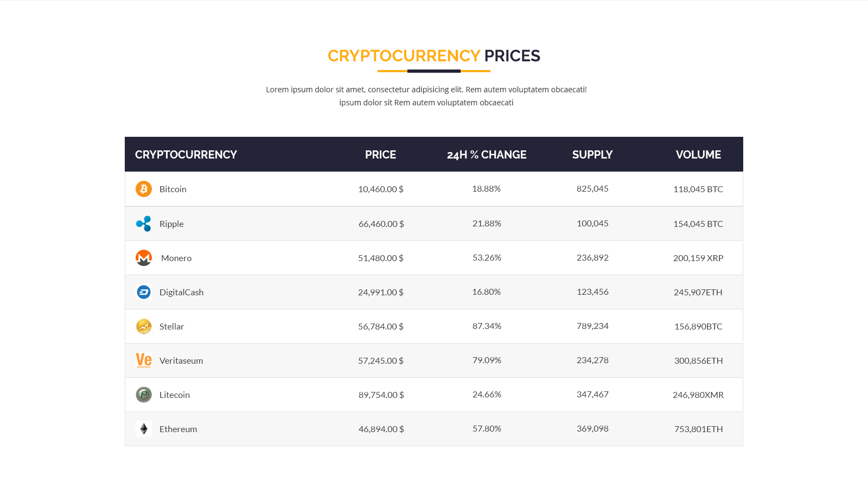Image resolution: width=868 pixels, height=494 pixels.
Task: Click the CRYPTOCURRENCY PRICES heading
Action: click(434, 55)
